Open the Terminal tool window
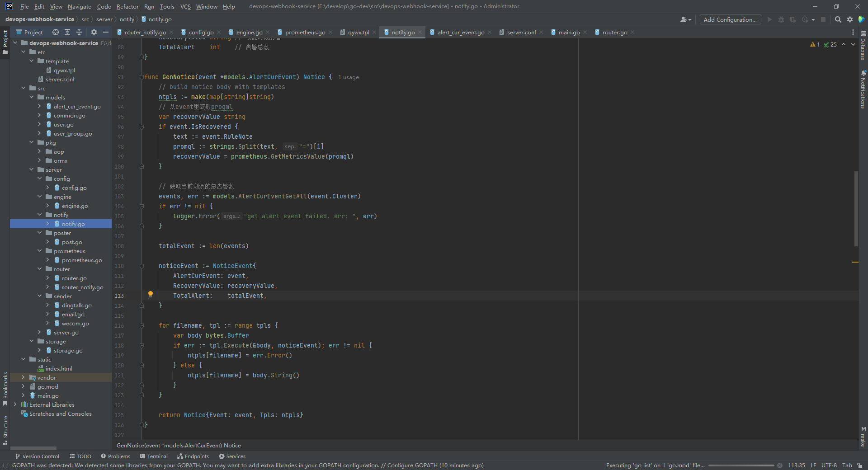 pyautogui.click(x=154, y=456)
